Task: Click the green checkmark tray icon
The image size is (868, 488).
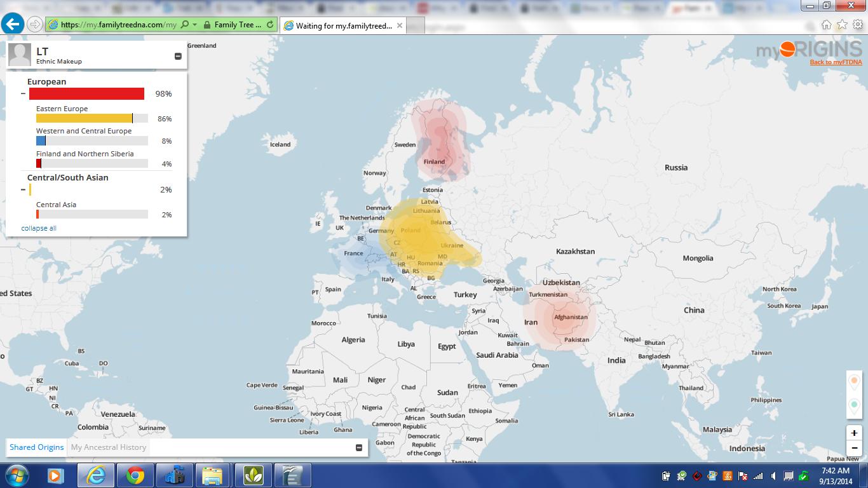Action: [x=804, y=475]
